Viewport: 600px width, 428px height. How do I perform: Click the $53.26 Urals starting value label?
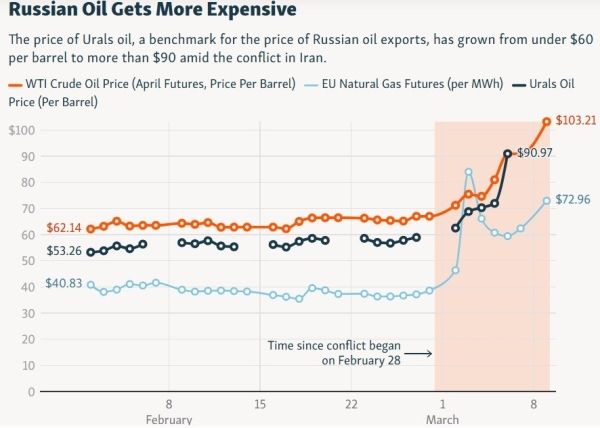click(x=64, y=252)
